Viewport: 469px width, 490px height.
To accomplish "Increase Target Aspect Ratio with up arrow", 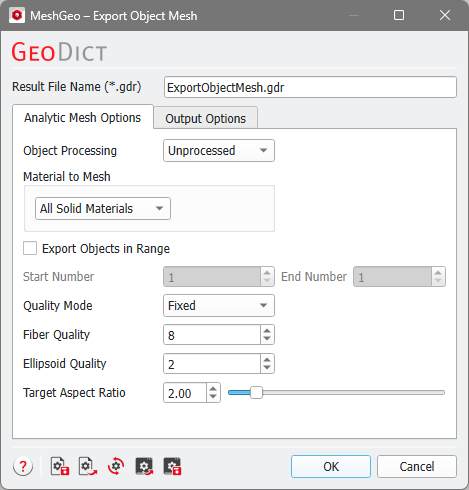I will tap(213, 389).
